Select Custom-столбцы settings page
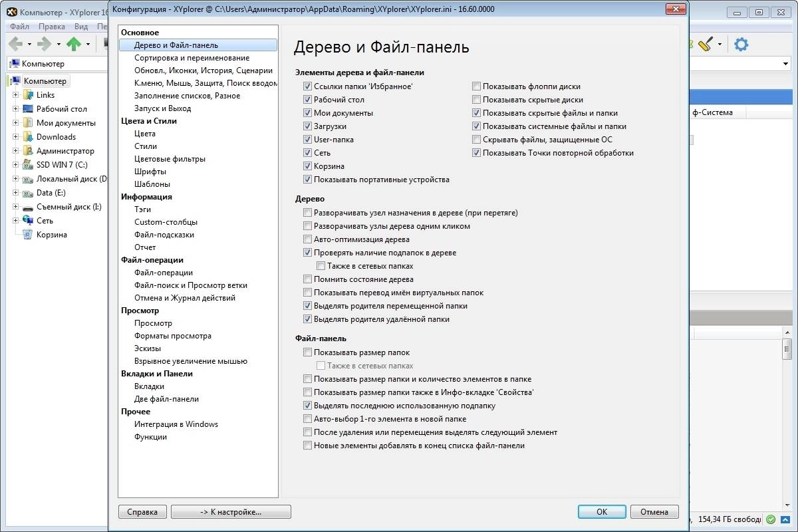This screenshot has height=532, width=798. point(166,222)
